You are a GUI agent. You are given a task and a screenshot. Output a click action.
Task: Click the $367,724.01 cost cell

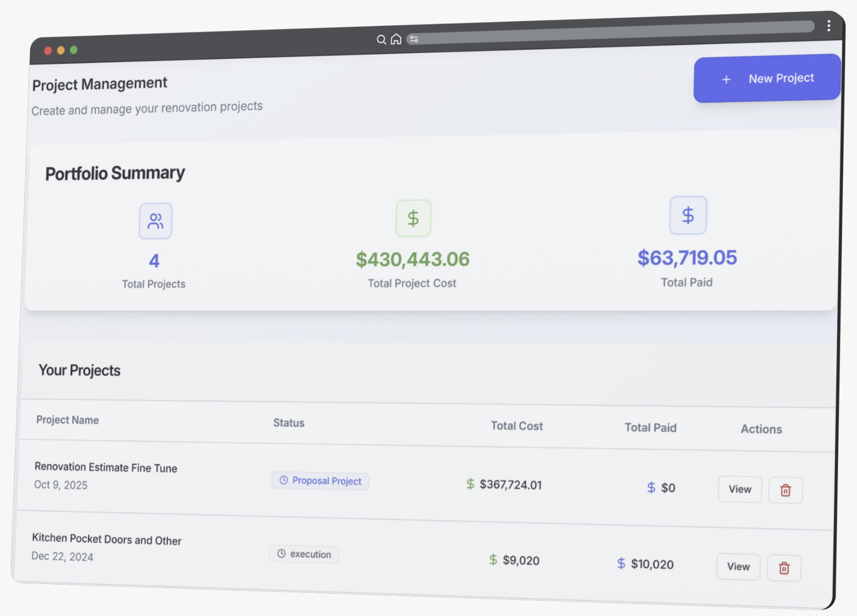(510, 485)
